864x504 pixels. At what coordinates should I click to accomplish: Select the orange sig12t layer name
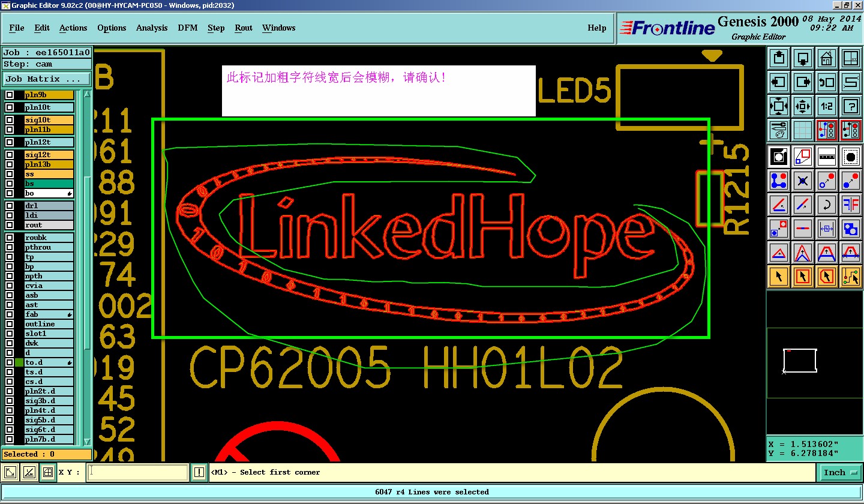(x=49, y=155)
